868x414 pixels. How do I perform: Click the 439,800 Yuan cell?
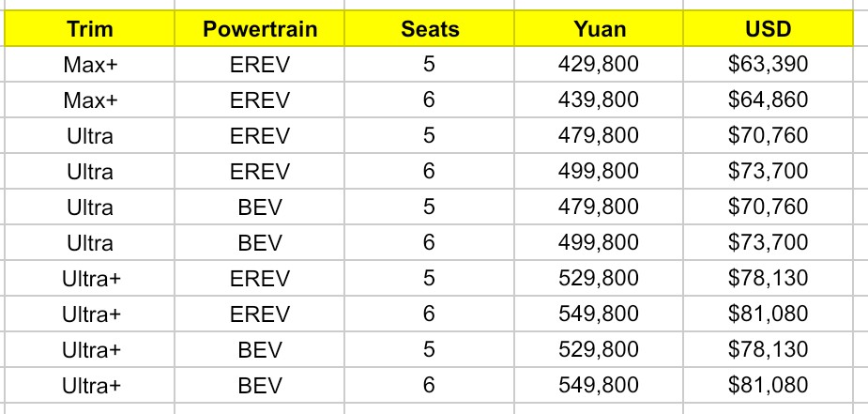[x=599, y=100]
